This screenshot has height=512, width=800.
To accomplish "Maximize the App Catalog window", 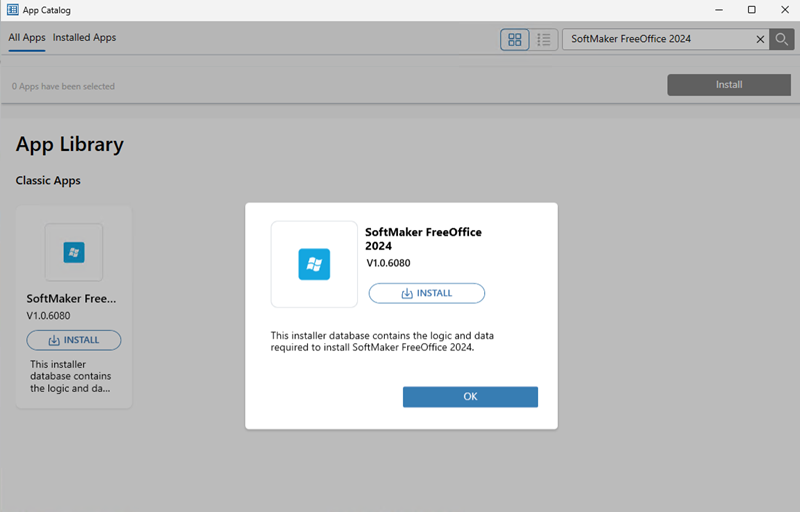I will coord(751,10).
